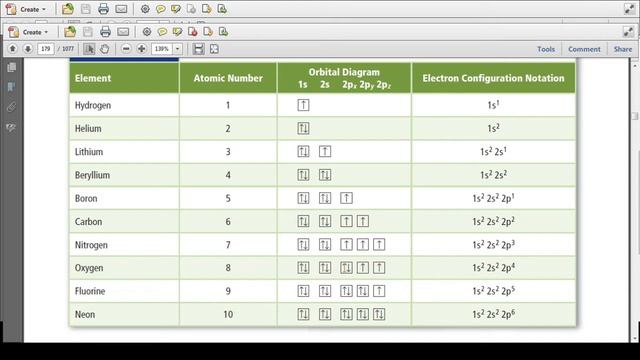
Task: Click the 'Atomic Number' column header
Action: [x=228, y=78]
